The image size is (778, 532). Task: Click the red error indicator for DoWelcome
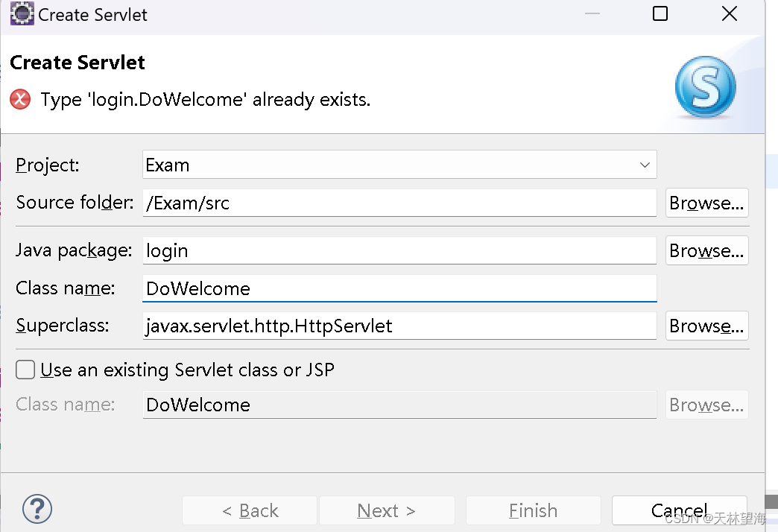click(x=19, y=99)
